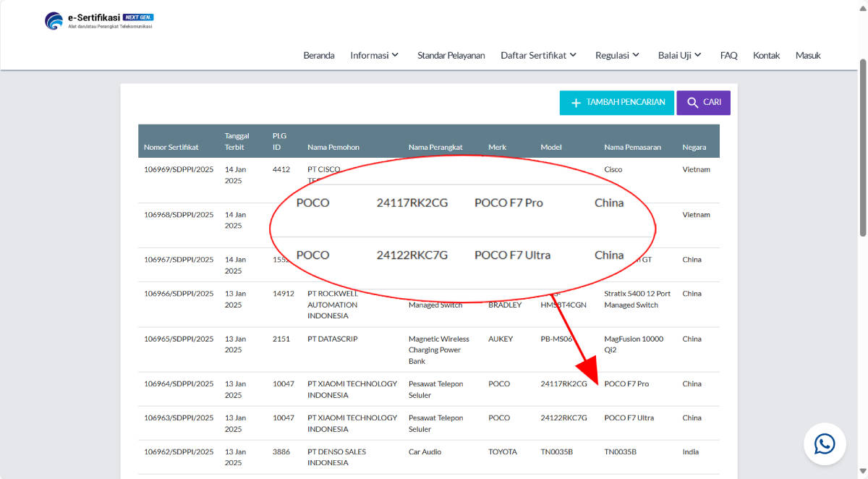Go to the Kontak page
This screenshot has height=479, width=868.
point(767,55)
